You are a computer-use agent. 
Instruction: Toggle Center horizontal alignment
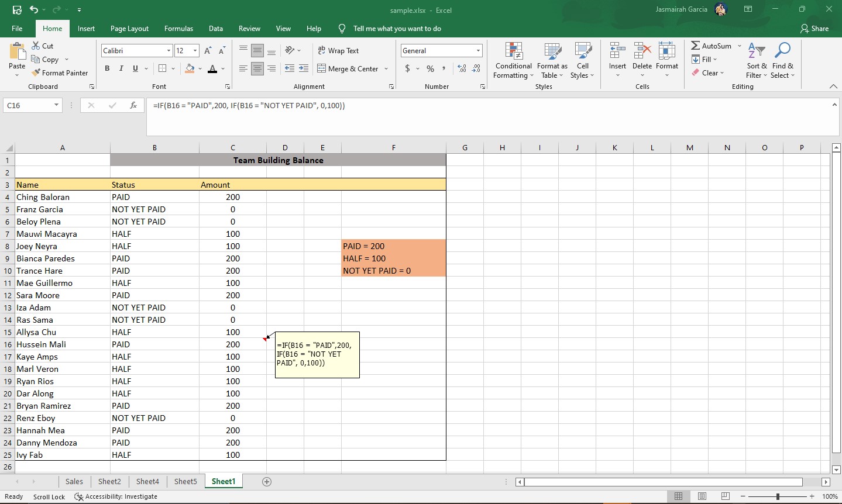257,68
